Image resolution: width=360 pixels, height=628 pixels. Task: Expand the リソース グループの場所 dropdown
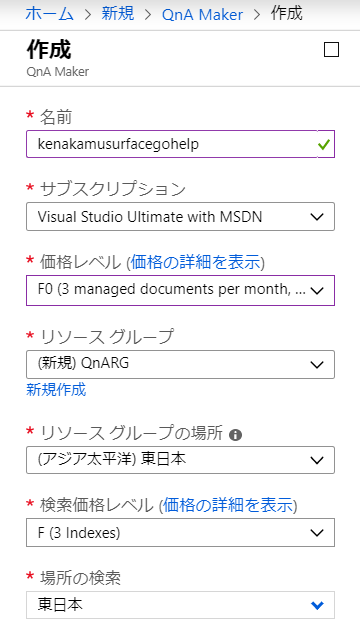tap(181, 460)
